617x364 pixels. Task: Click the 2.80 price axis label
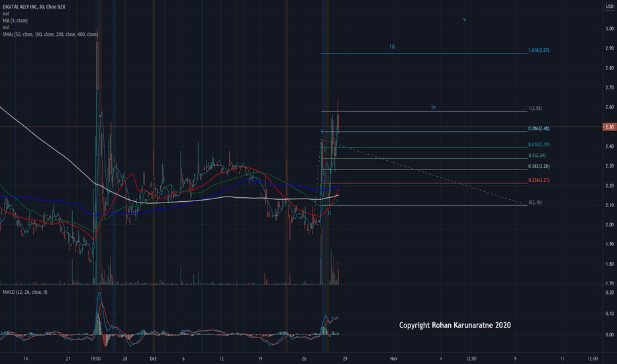click(x=610, y=68)
